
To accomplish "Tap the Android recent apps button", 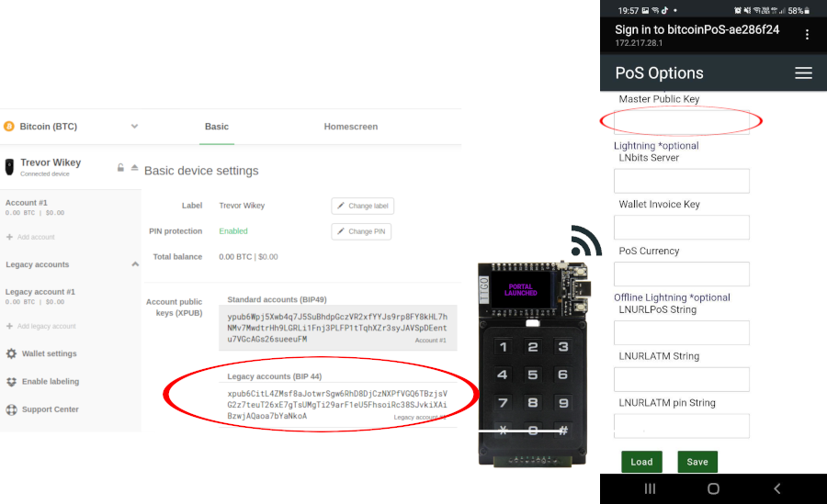I will coord(650,488).
